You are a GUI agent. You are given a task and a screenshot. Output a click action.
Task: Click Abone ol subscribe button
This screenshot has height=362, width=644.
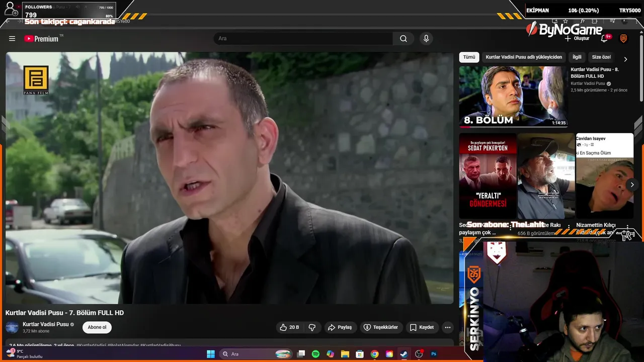(97, 327)
